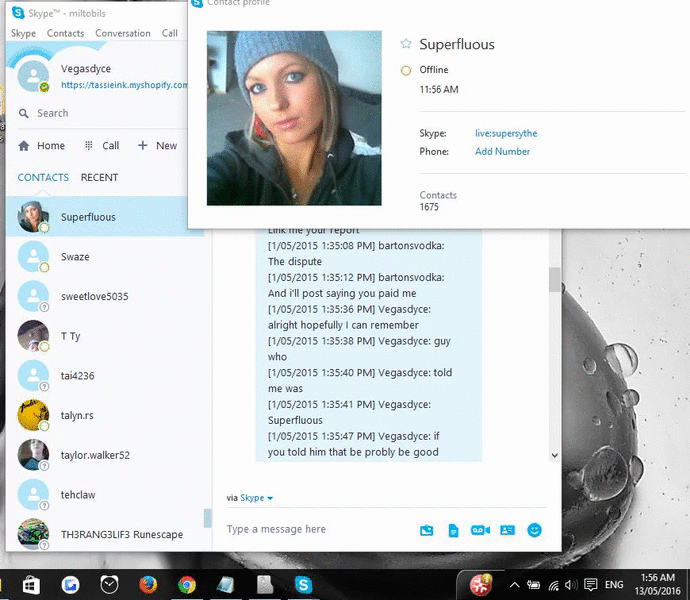Click the battery tray icon
The height and width of the screenshot is (600, 690).
click(533, 585)
